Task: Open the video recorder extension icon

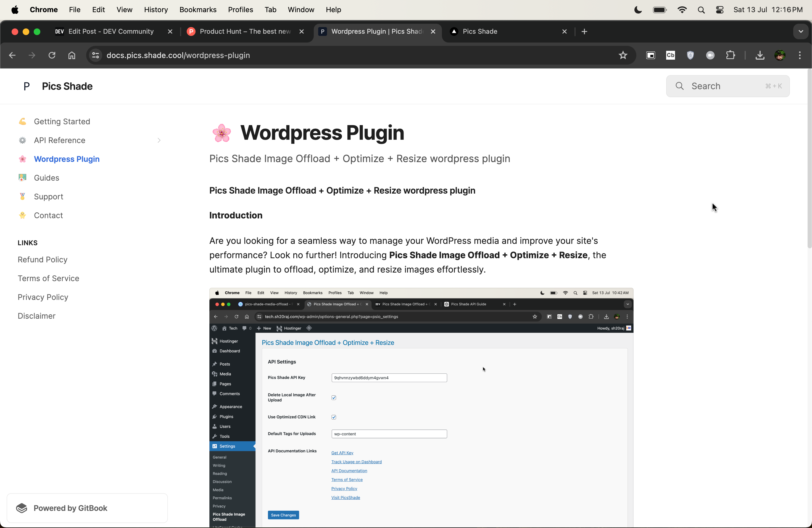Action: tap(710, 55)
